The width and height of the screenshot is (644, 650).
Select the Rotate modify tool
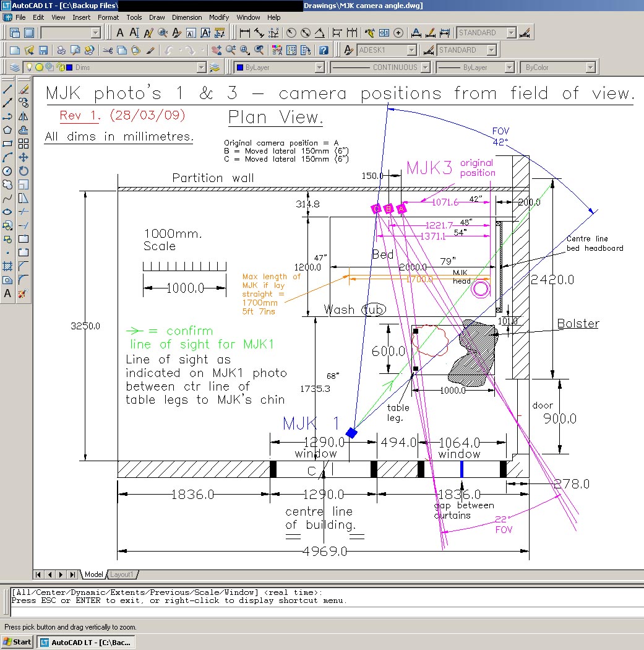click(24, 171)
